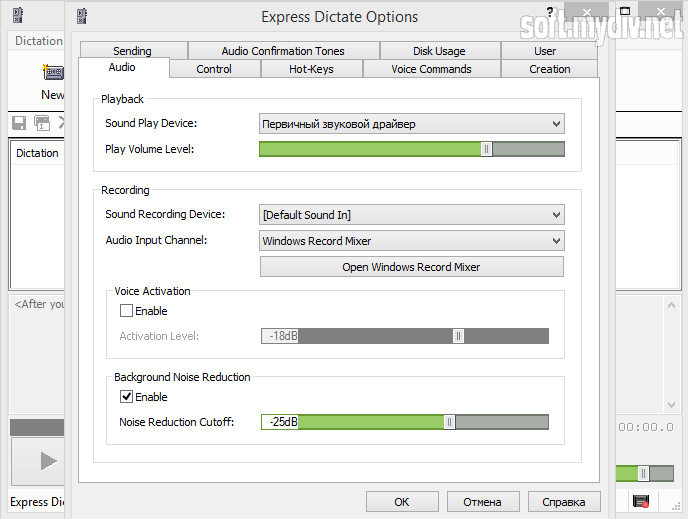The width and height of the screenshot is (688, 519).
Task: Click the print-style icon beside Save in main window
Action: click(42, 123)
